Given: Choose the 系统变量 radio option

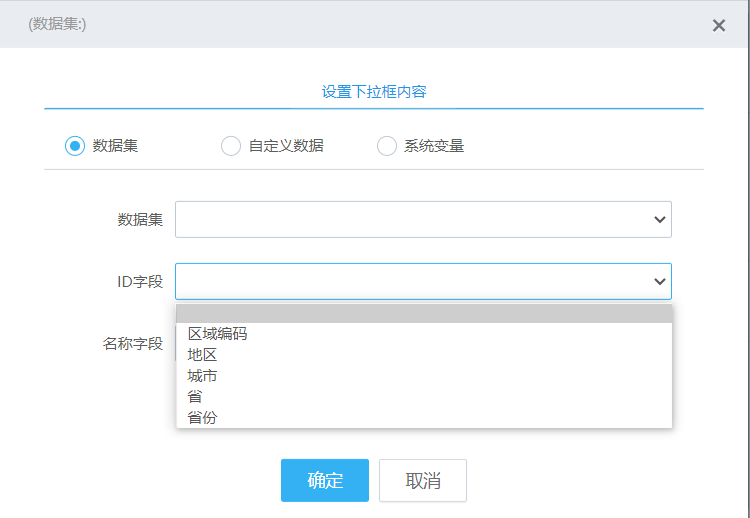Looking at the screenshot, I should (386, 146).
